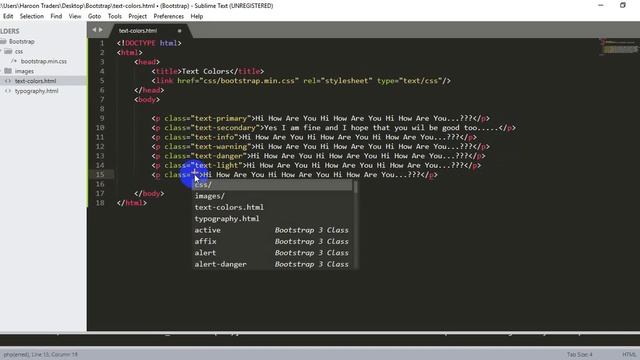Click the DOCTYPE declaration on line 1
Viewport: 640px width, 360px height.
[149, 43]
